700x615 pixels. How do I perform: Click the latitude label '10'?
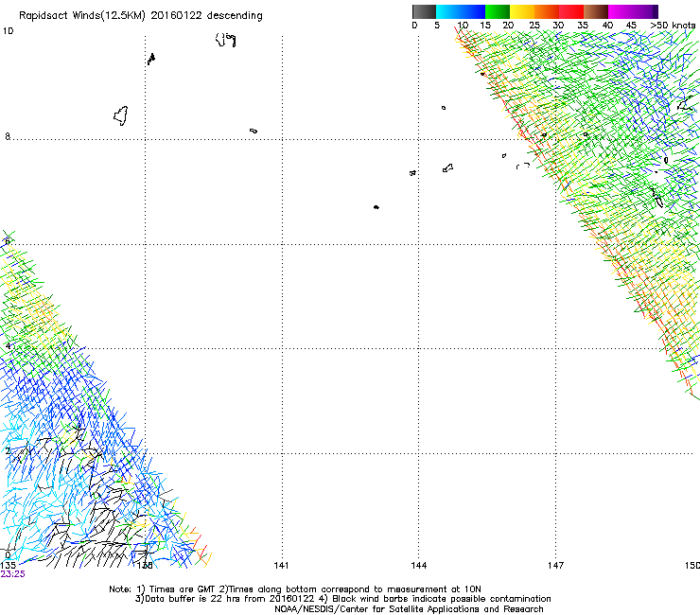[x=8, y=31]
